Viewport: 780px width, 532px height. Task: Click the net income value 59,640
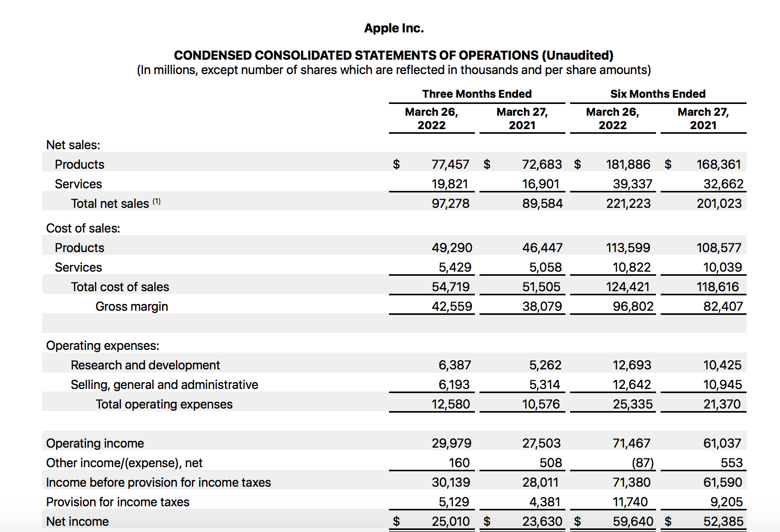tap(633, 522)
